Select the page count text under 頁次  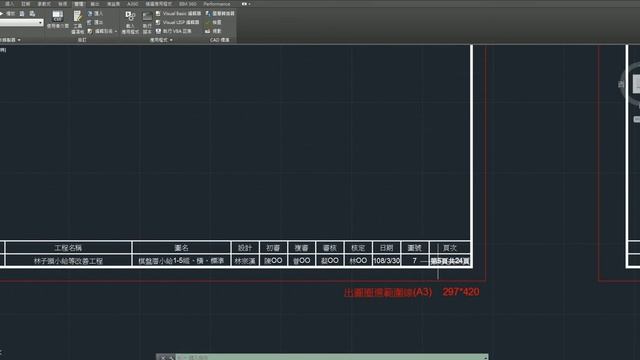point(450,261)
